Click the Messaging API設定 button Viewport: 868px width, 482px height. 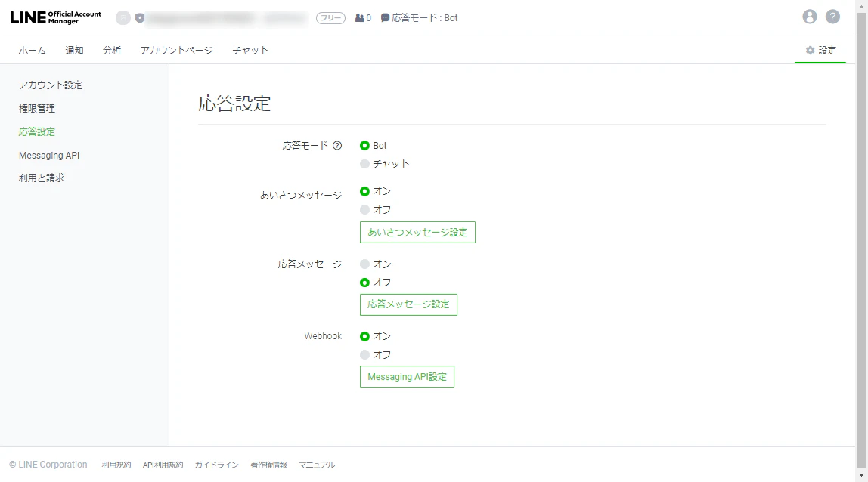tap(407, 377)
